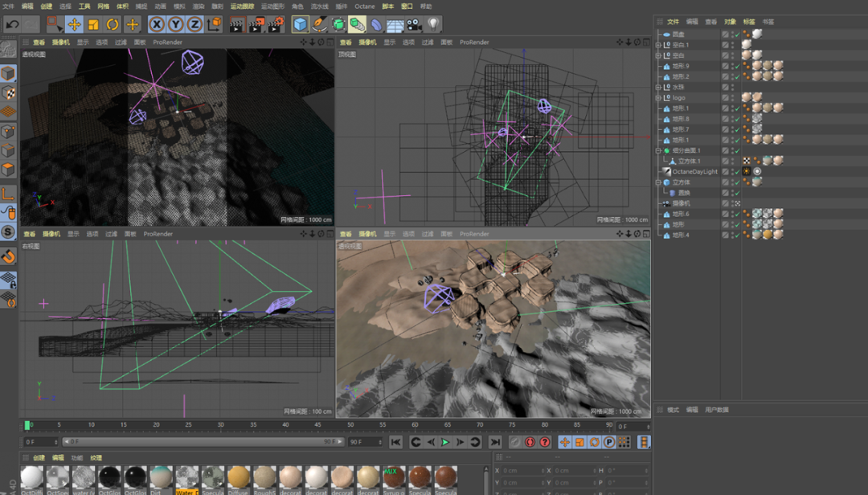Click the 90 F end frame field
Viewport: 868px width, 495px height.
click(365, 442)
